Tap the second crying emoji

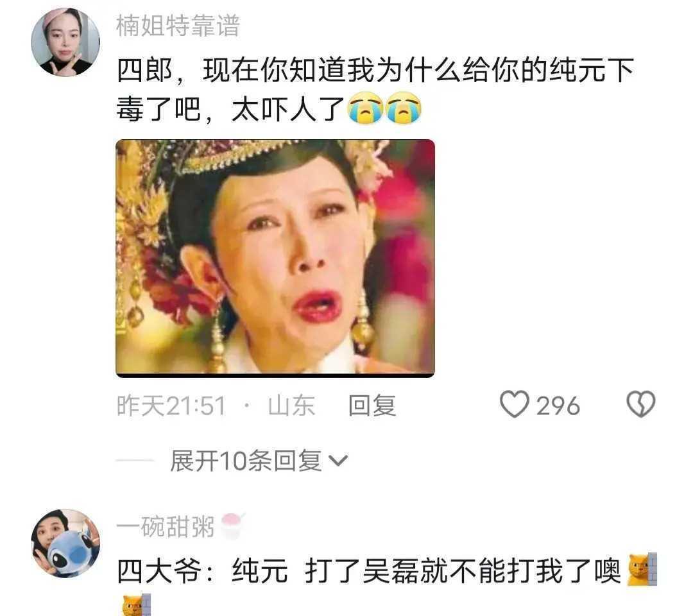point(404,108)
